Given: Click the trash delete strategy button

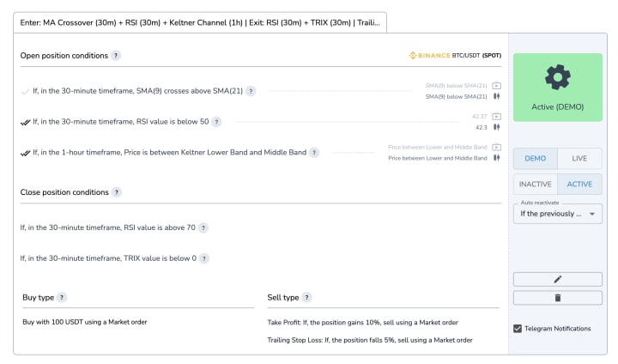Looking at the screenshot, I should click(x=557, y=298).
